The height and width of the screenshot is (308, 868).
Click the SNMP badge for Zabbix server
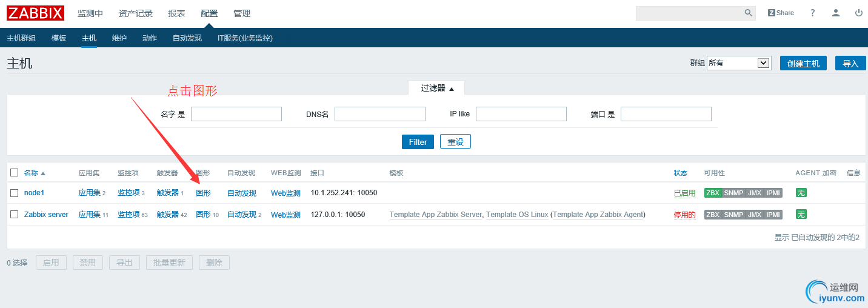[733, 215]
